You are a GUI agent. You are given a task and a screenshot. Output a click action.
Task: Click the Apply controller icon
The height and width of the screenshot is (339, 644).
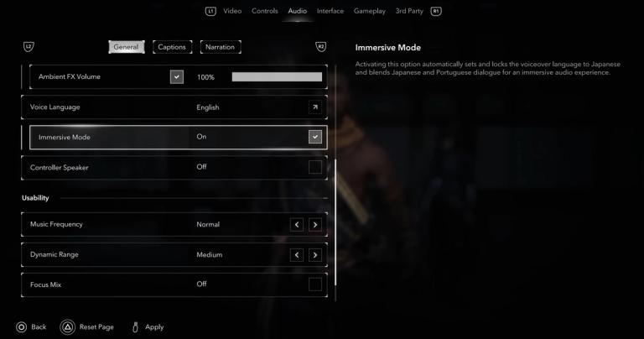click(135, 327)
